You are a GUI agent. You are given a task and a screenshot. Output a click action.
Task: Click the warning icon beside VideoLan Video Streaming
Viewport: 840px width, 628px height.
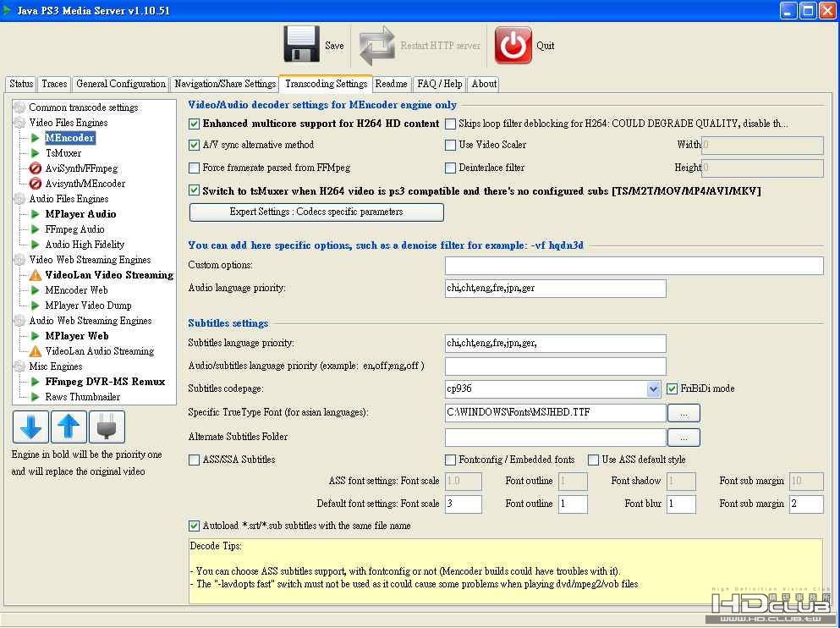[36, 275]
